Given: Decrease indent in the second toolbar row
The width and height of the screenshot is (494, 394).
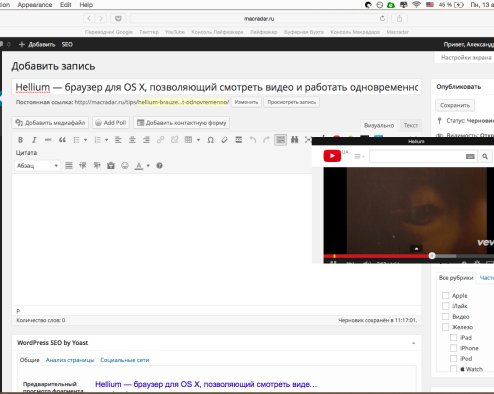Looking at the screenshot, I should (83, 165).
